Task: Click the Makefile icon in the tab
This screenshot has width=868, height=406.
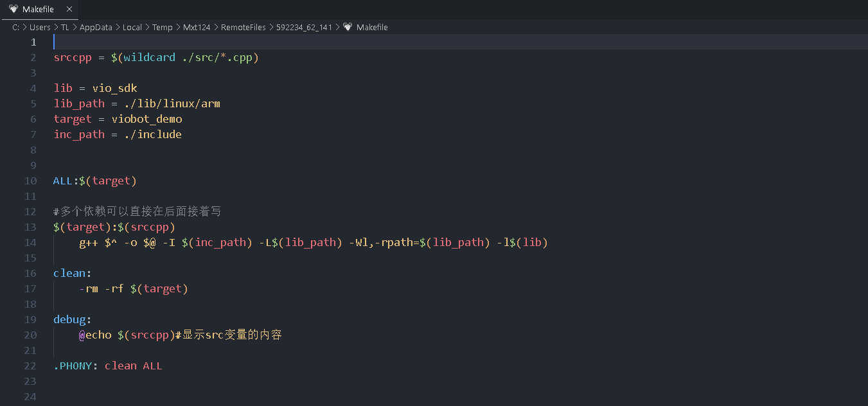Action: click(13, 10)
